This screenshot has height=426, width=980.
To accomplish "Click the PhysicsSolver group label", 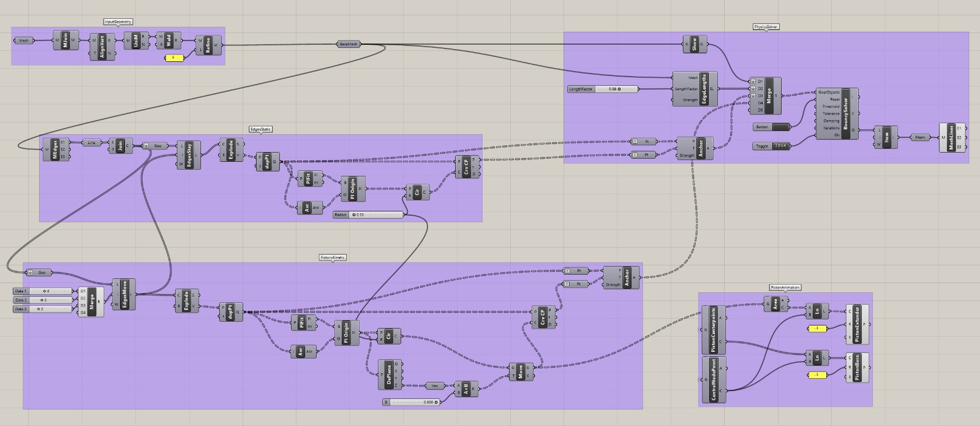I will point(766,27).
